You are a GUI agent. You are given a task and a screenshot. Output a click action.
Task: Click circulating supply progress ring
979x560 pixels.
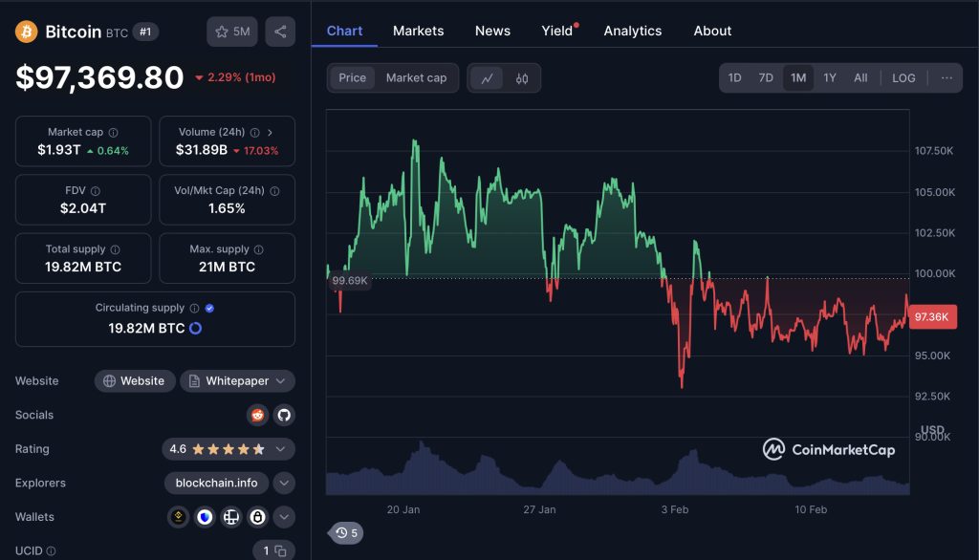pos(195,328)
